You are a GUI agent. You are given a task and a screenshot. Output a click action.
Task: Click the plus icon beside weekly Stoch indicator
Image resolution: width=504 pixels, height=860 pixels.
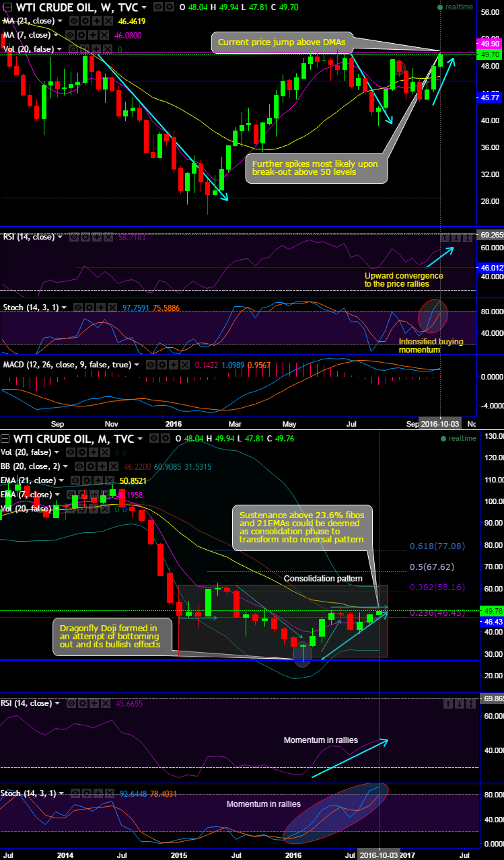(101, 308)
